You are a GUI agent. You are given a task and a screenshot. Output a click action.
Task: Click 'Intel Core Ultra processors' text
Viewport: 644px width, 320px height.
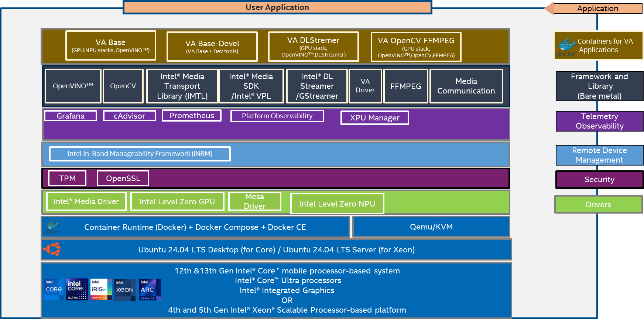click(288, 280)
